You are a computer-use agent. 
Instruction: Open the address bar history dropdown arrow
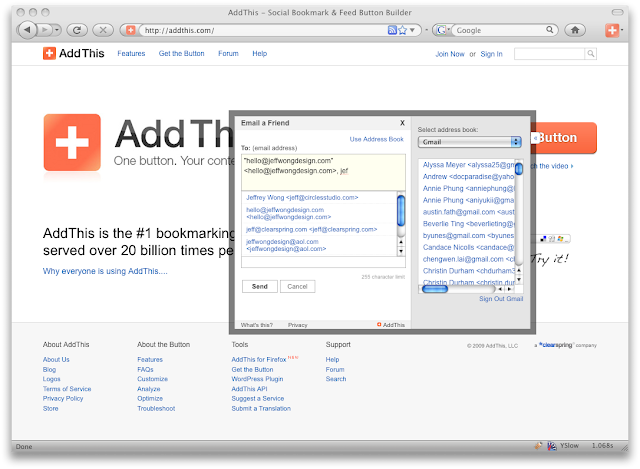[412, 30]
